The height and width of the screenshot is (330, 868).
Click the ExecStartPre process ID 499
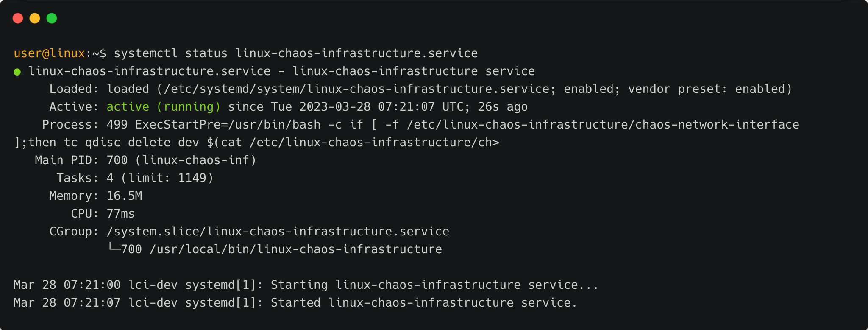click(117, 125)
